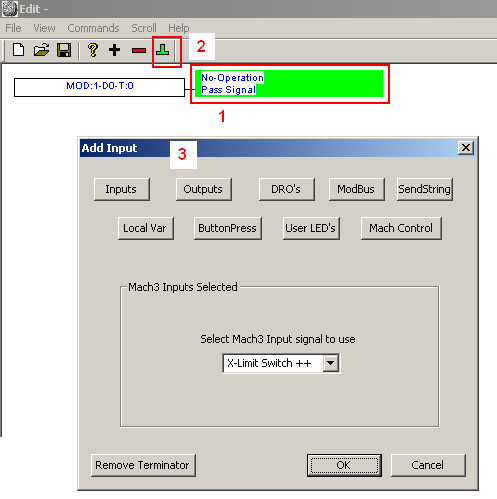
Task: Select the X-Limit Switch ++ combo box
Action: [x=281, y=363]
